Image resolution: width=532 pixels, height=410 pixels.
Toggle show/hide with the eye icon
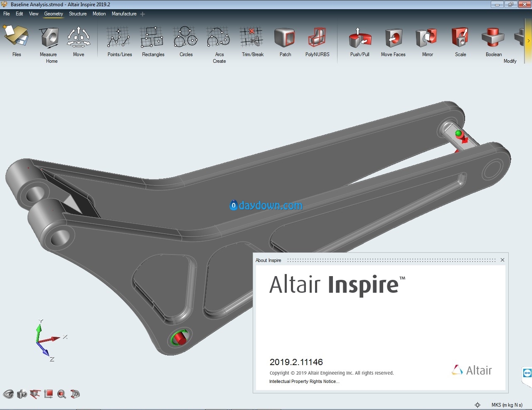point(8,394)
